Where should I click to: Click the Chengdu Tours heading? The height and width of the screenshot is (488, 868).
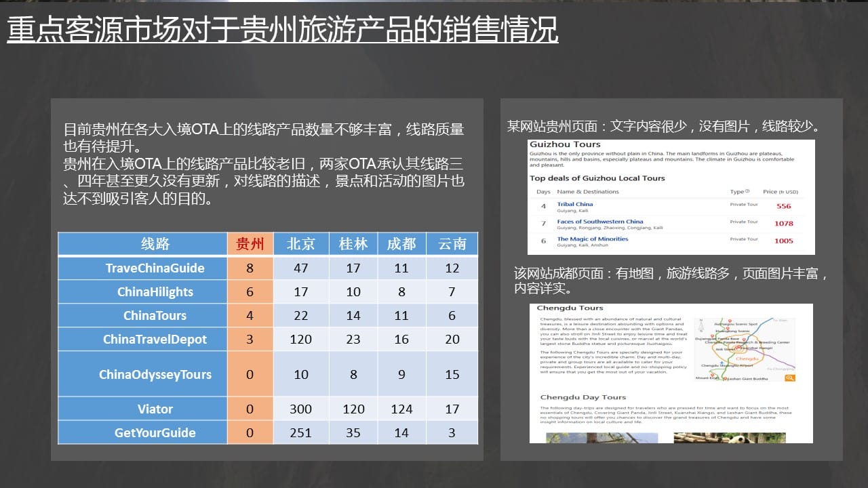[570, 308]
